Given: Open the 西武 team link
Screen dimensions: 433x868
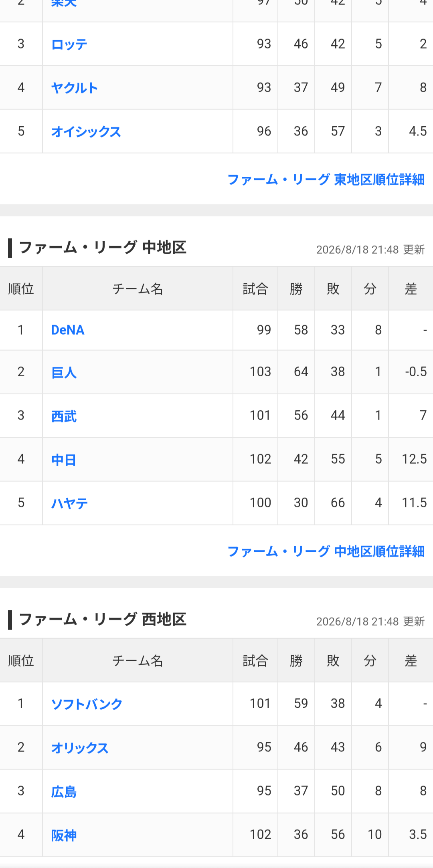Looking at the screenshot, I should click(x=64, y=416).
